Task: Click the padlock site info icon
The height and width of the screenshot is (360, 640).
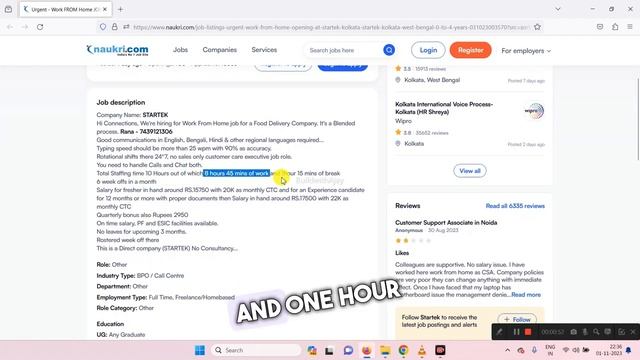Action: pos(115,27)
